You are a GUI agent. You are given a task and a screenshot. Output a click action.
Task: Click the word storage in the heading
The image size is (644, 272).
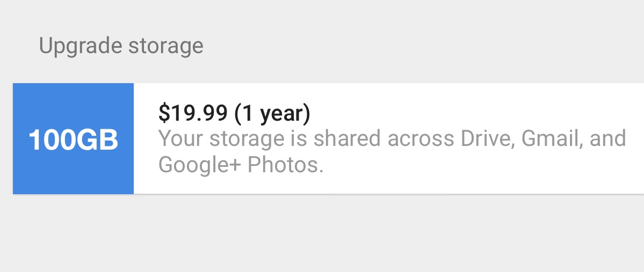coord(166,46)
